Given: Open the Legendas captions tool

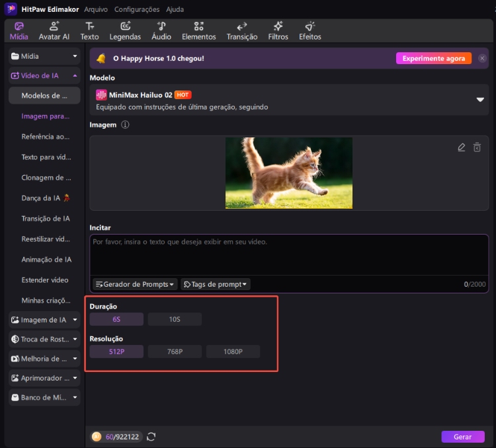Looking at the screenshot, I should click(125, 31).
